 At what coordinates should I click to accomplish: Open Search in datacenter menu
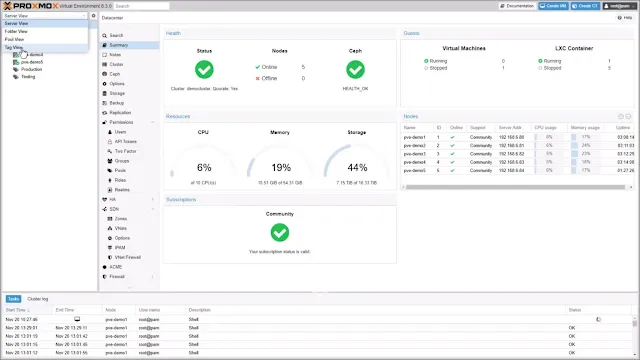[129, 36]
